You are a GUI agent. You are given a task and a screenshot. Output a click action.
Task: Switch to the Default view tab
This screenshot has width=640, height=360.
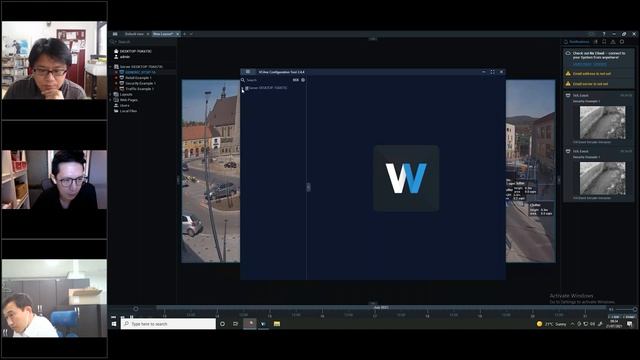point(134,34)
